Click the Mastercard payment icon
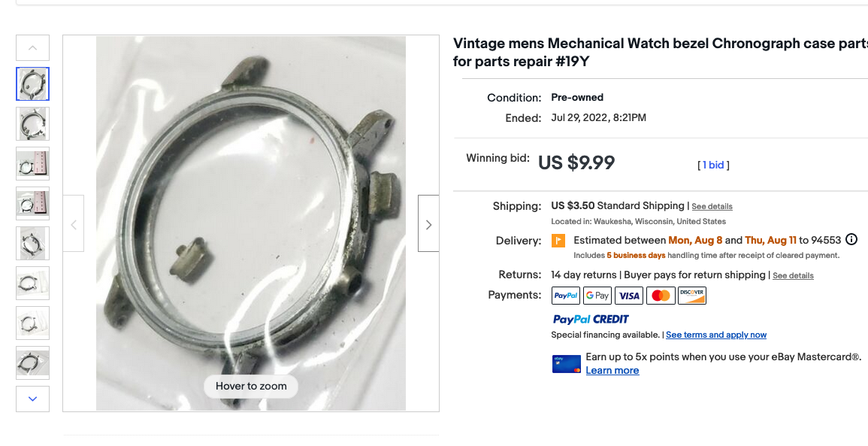The image size is (868, 446). (x=661, y=296)
